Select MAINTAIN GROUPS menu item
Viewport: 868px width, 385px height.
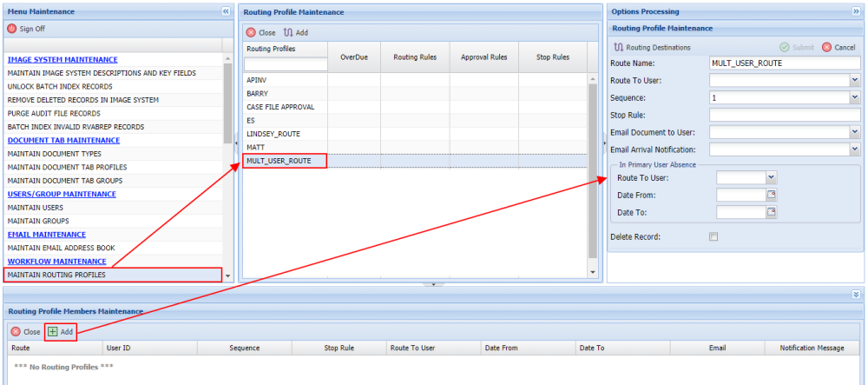(113, 221)
